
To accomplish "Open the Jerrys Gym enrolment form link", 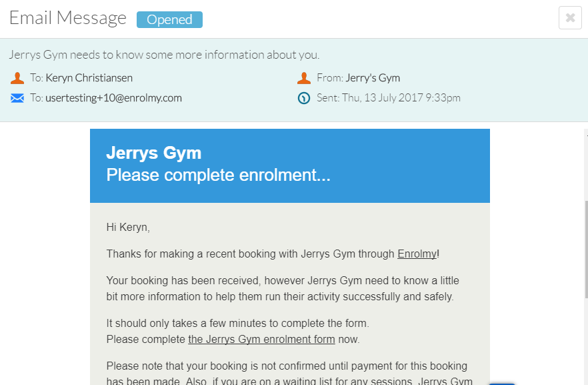I will coord(261,339).
